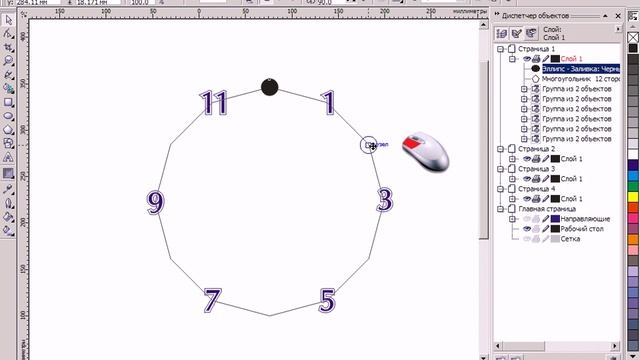Screen dimensions: 640x360
Task: Expand Слой 1 under Страница 3
Action: [x=513, y=179]
